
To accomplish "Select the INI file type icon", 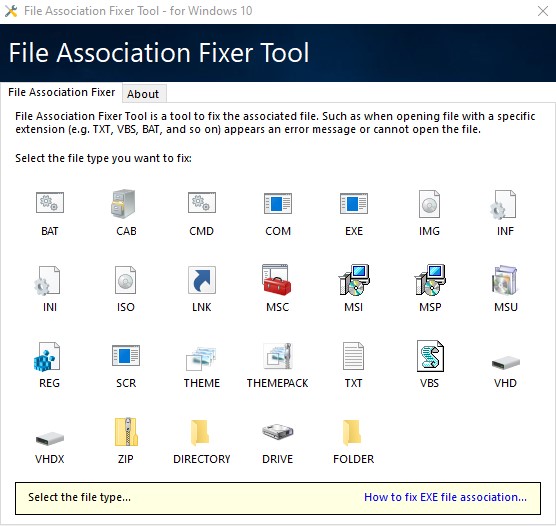I will [x=48, y=281].
